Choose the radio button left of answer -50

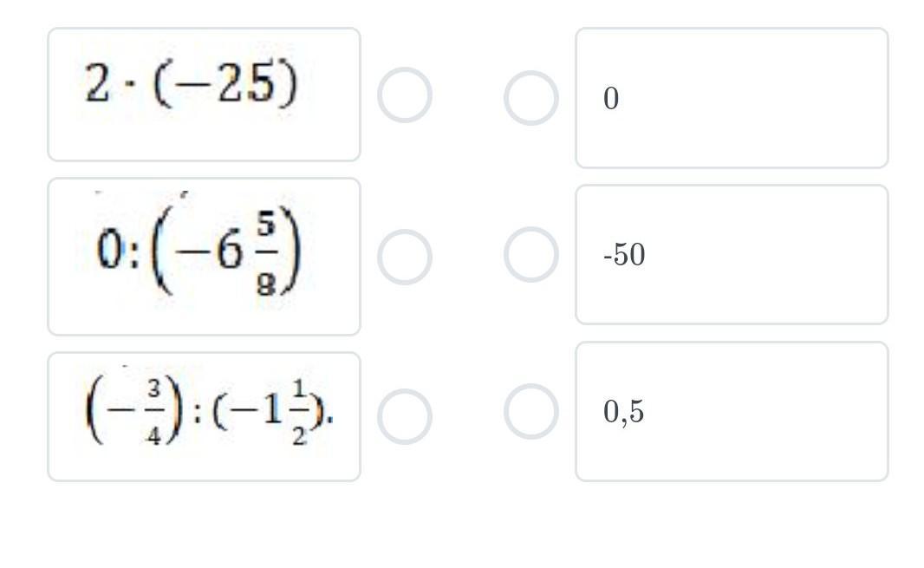[x=531, y=254]
